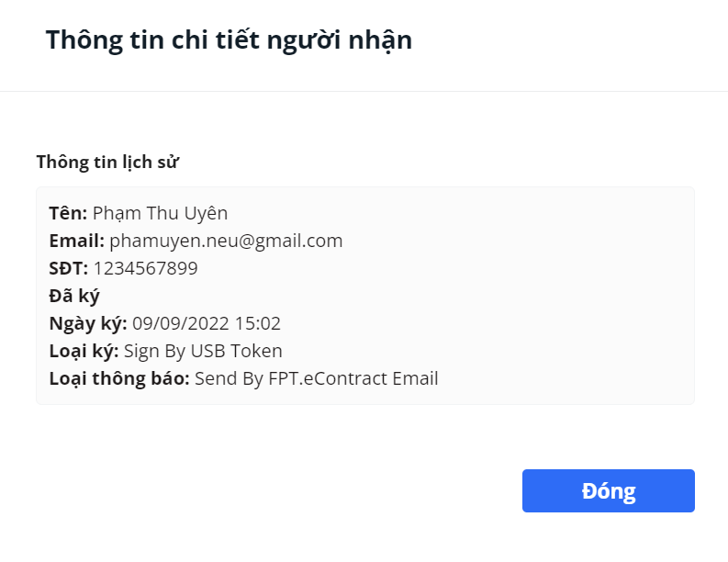Click the phone number 1234567899
Image resolution: width=728 pixels, height=562 pixels.
click(146, 268)
